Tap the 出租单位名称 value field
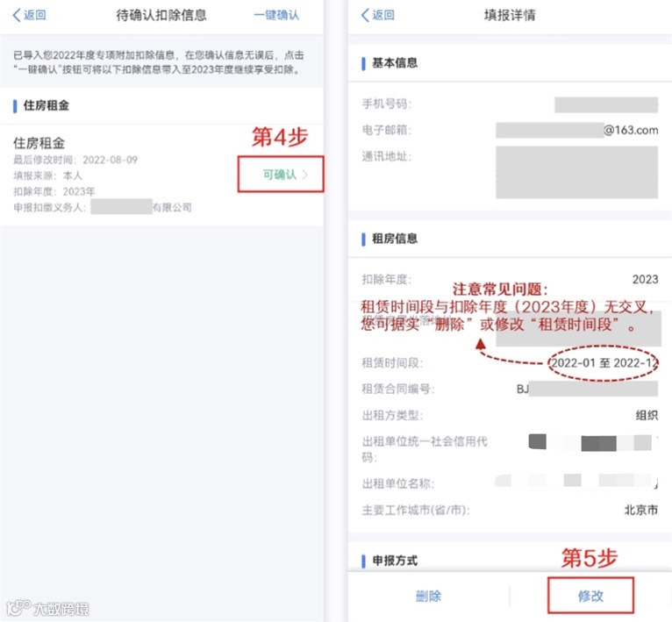The image size is (672, 622). (x=576, y=481)
